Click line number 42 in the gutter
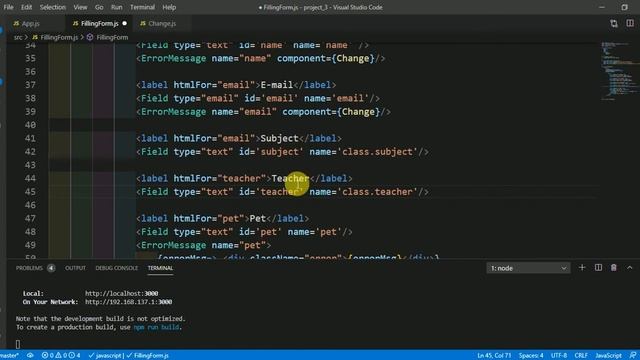The image size is (640, 360). point(30,152)
